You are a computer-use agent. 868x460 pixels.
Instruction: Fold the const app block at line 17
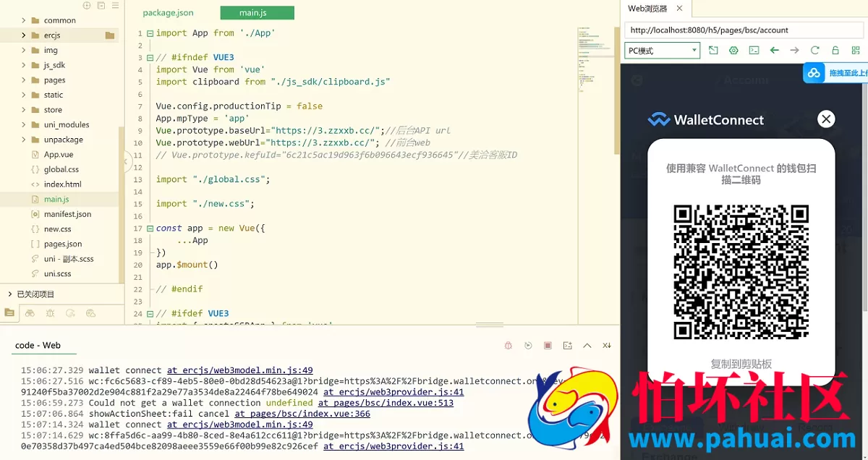(x=150, y=229)
